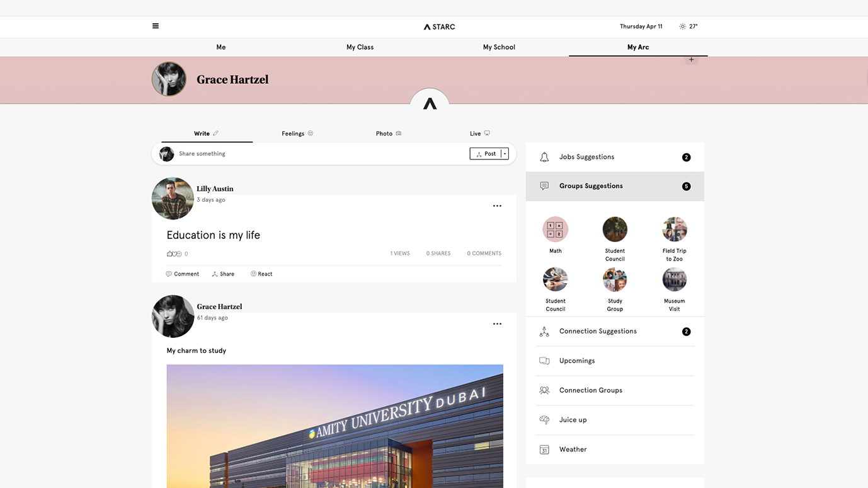Click the screen icon beside Live

(487, 134)
